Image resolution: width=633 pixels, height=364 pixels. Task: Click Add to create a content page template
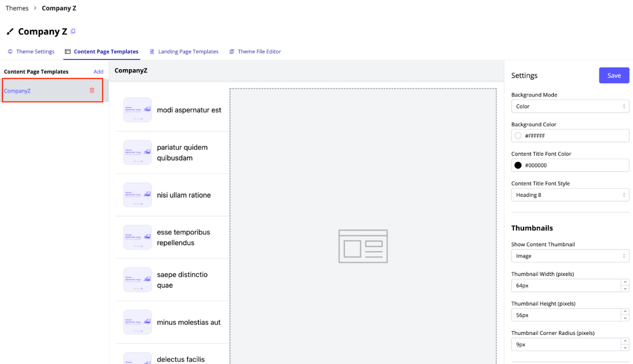[x=98, y=71]
